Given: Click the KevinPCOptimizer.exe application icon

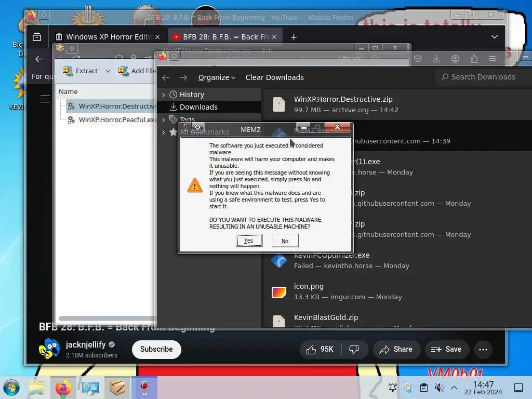Looking at the screenshot, I should 279,261.
